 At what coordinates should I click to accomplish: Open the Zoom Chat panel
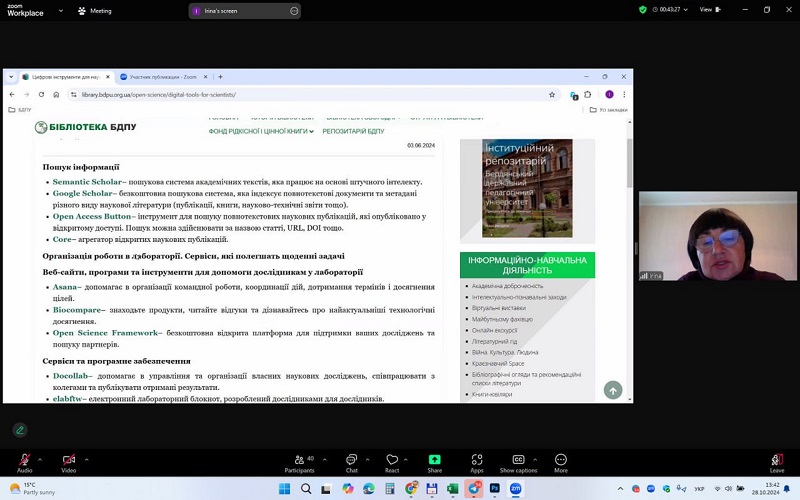pyautogui.click(x=352, y=462)
